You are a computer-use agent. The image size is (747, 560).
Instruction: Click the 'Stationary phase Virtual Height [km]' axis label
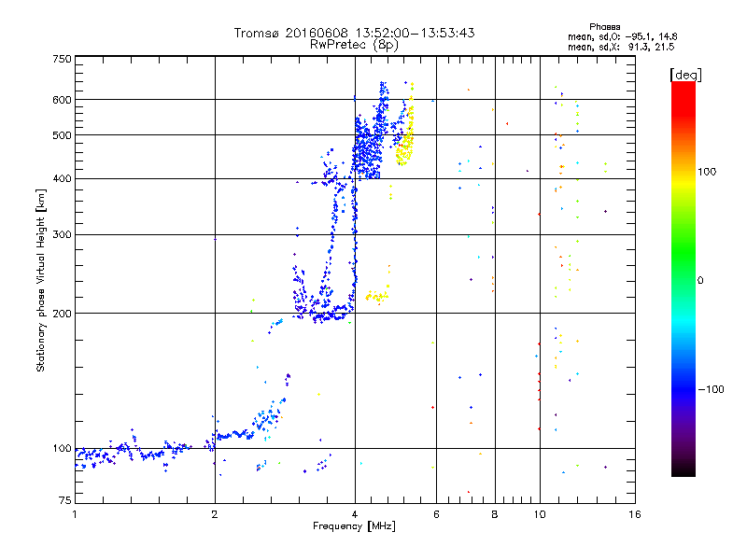[x=41, y=280]
